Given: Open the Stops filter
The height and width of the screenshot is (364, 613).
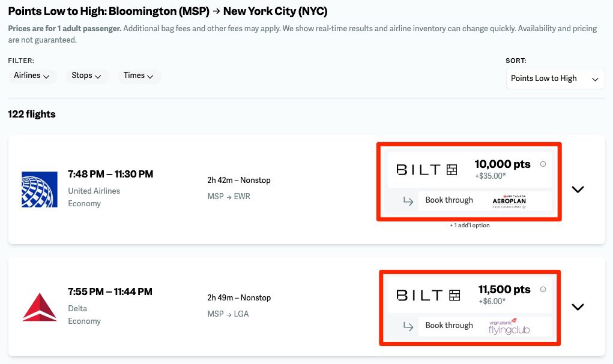Looking at the screenshot, I should 86,76.
